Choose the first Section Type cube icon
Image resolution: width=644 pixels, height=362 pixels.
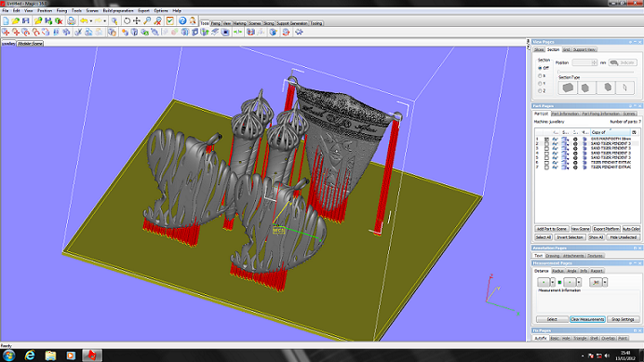coord(568,87)
